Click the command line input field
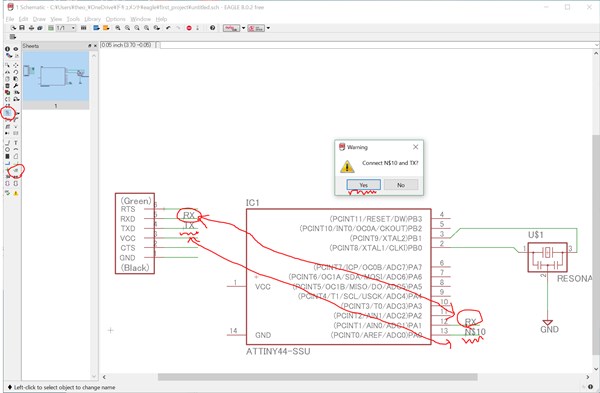 click(377, 45)
